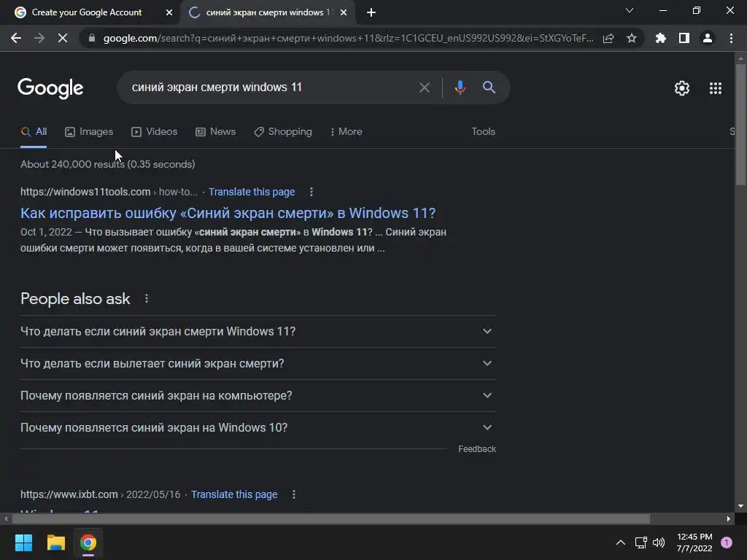Open three-dot options for ixbt.com result

[x=294, y=495]
